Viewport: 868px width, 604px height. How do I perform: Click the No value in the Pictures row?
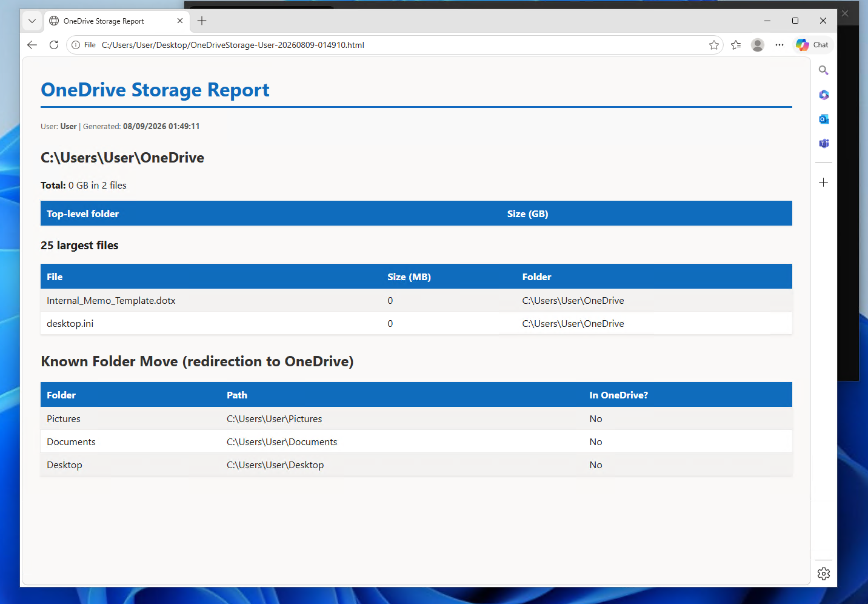coord(596,419)
